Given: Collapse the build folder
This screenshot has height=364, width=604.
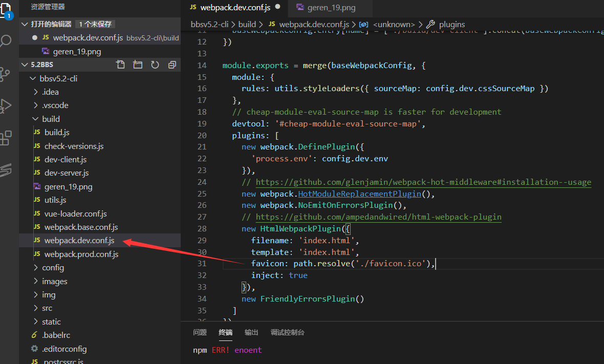Looking at the screenshot, I should click(x=51, y=119).
